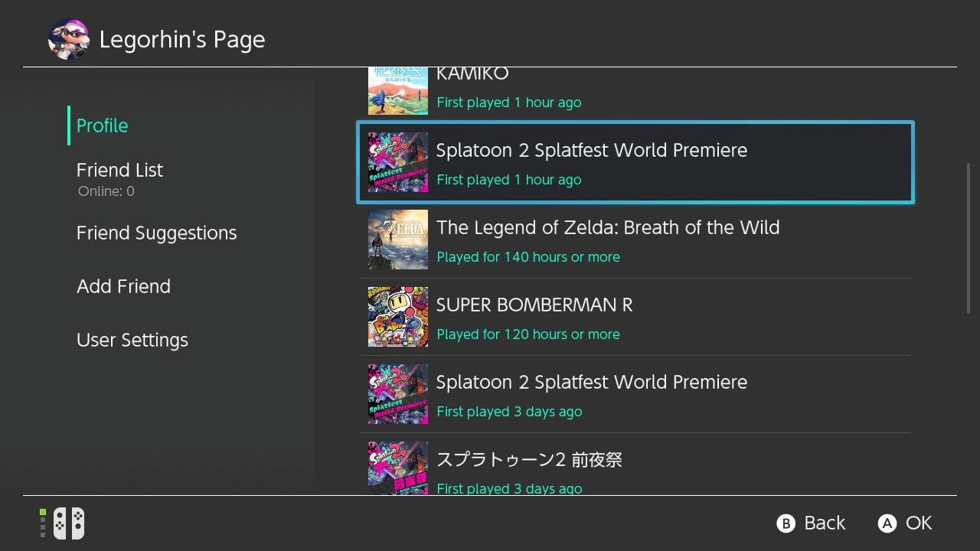Click the "Legorhin's Page" heading

pos(182,39)
